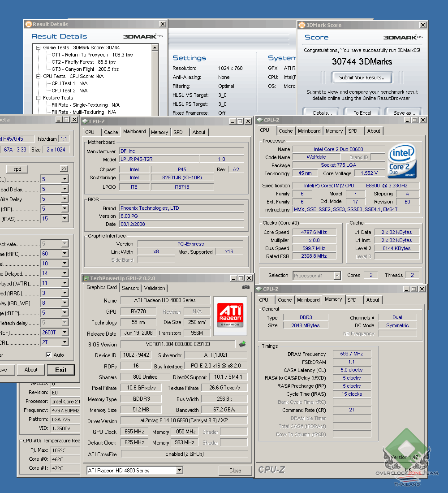The height and width of the screenshot is (493, 448).
Task: Open the tWTR value 11 dropdown
Action: coord(65,283)
